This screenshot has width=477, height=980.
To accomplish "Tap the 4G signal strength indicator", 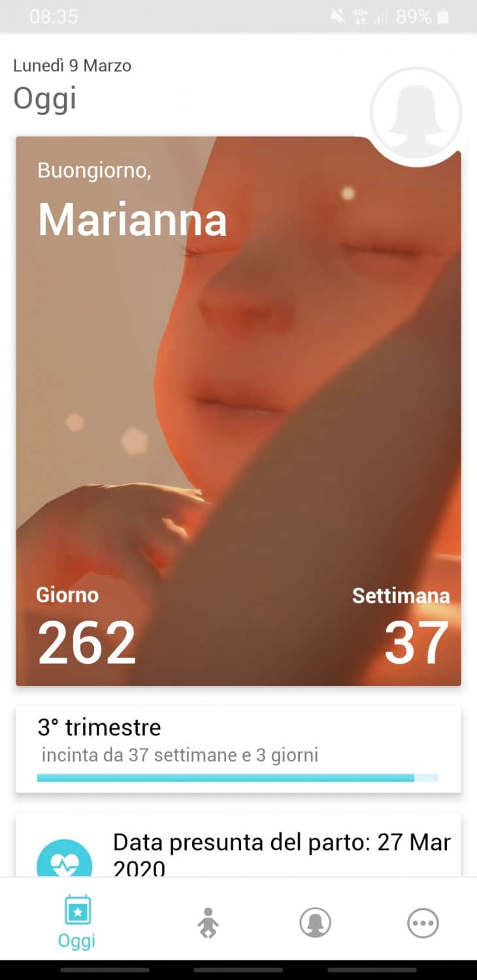I will (x=370, y=17).
